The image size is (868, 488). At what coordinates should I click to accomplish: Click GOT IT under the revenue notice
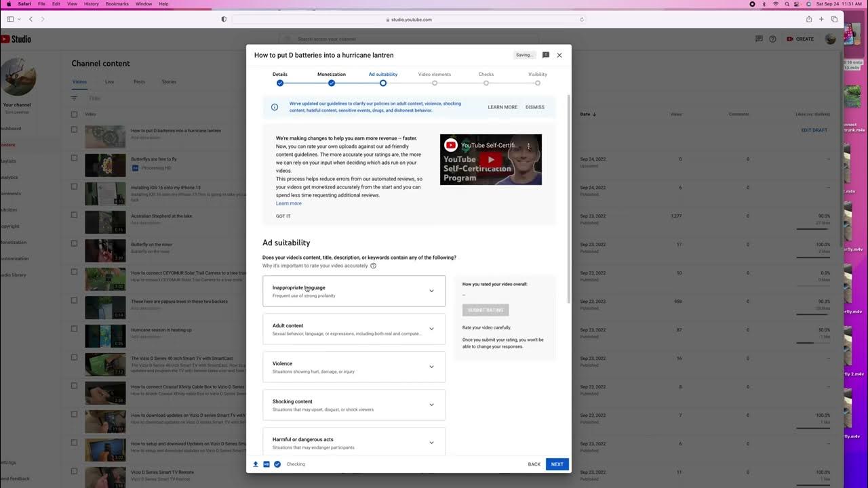(x=283, y=216)
